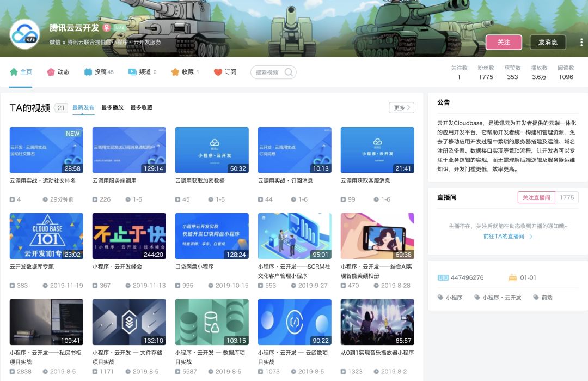The image size is (588, 381).
Task: Open the 不止于快 summit video thumbnail
Action: pyautogui.click(x=129, y=236)
